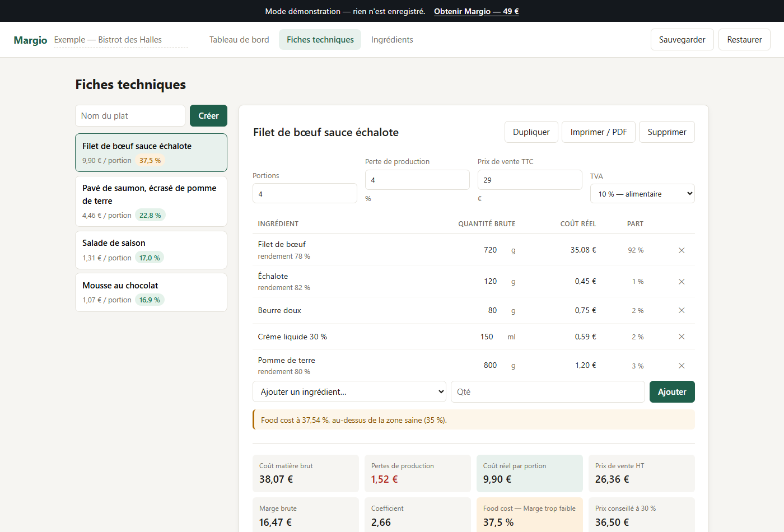
Task: Duplicate the recipe with Dupliquer
Action: point(531,132)
